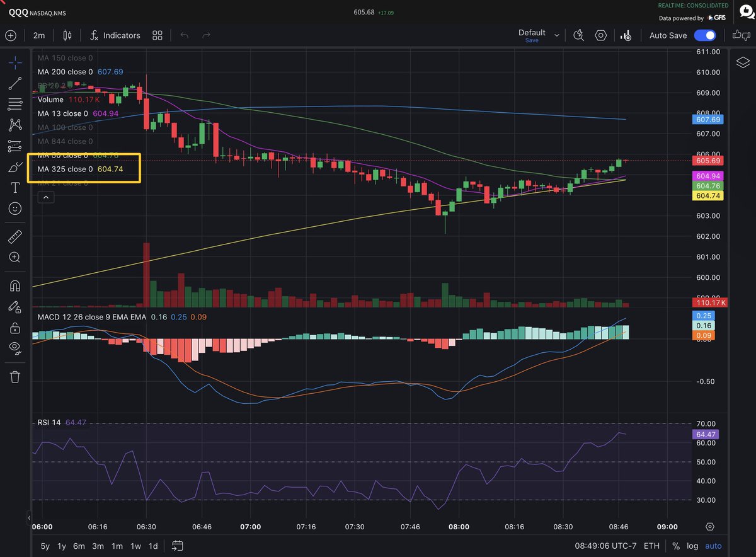The width and height of the screenshot is (756, 557).
Task: Select the trend line drawing tool
Action: click(x=15, y=83)
